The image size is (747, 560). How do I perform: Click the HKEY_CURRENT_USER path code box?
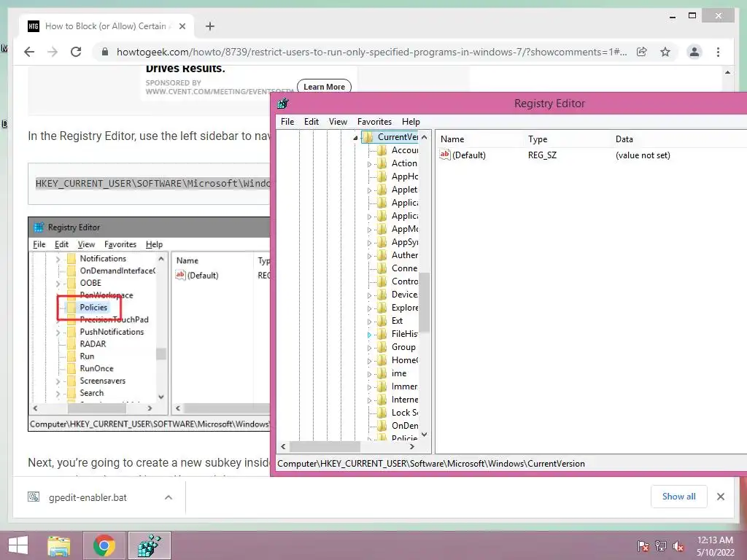coord(149,184)
